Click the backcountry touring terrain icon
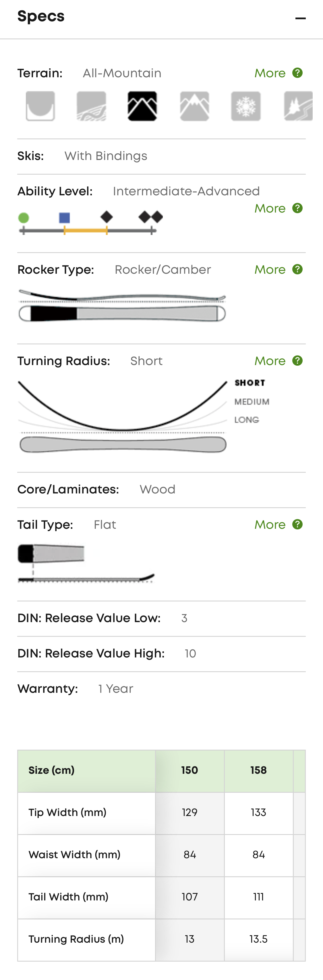 (x=298, y=106)
